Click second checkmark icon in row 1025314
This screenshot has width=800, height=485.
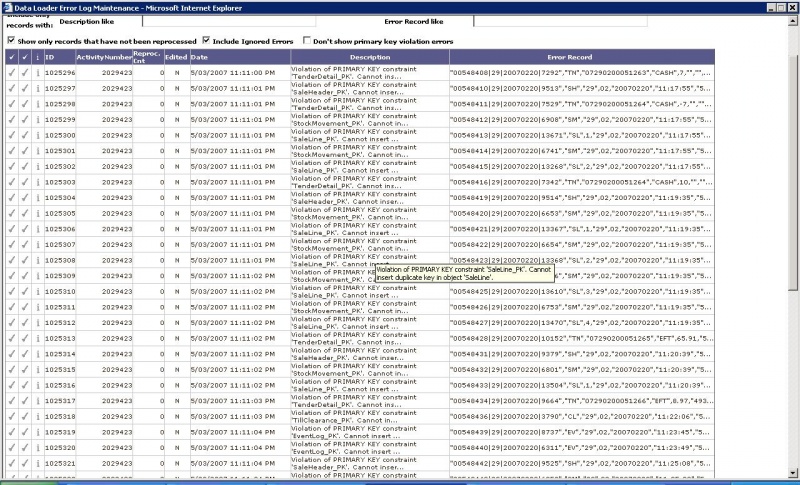coord(24,354)
